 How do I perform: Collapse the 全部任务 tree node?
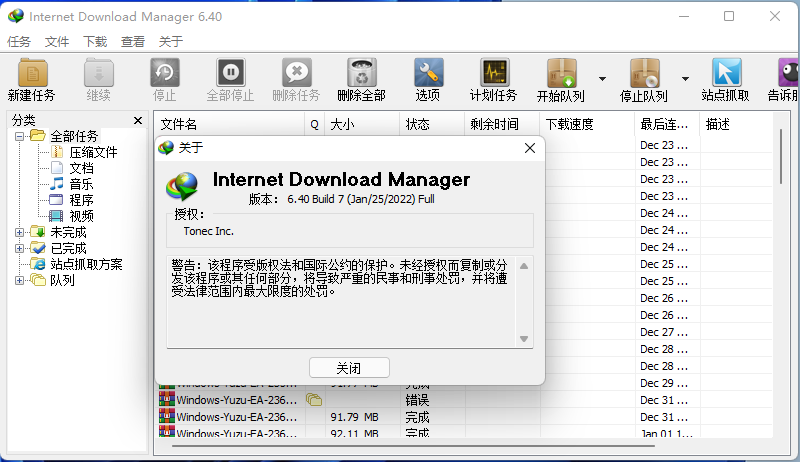[19, 136]
